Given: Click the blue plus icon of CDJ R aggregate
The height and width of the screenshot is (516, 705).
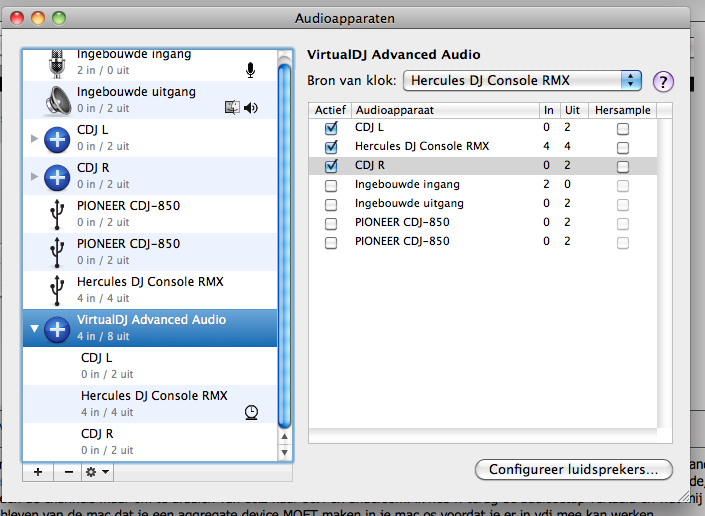Looking at the screenshot, I should tap(57, 178).
